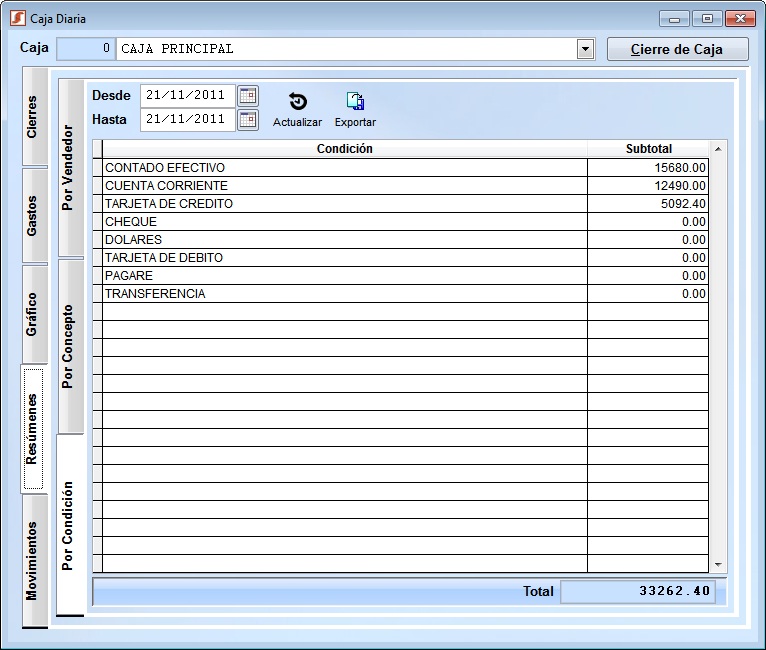
Task: Click the Hasta date input field
Action: click(x=188, y=120)
